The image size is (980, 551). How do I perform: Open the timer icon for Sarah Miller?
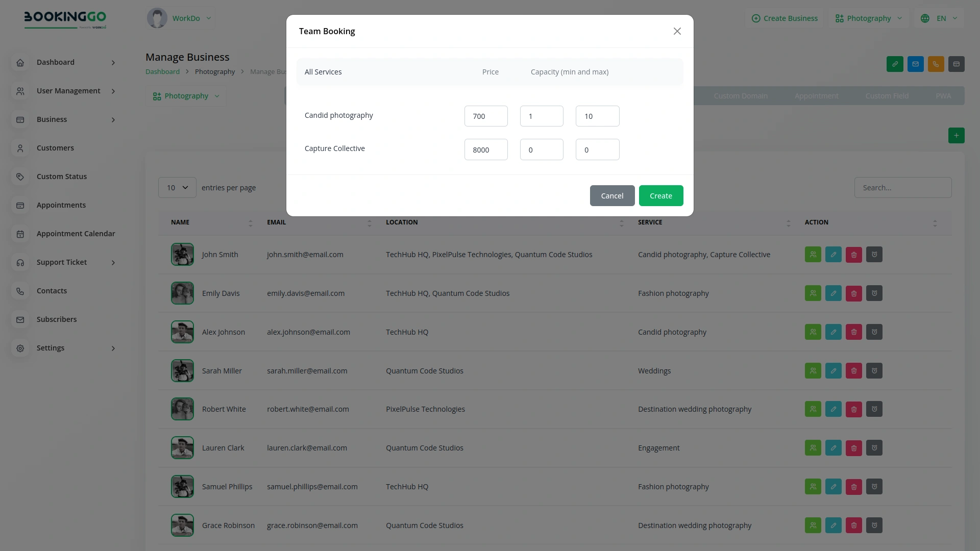coord(874,370)
